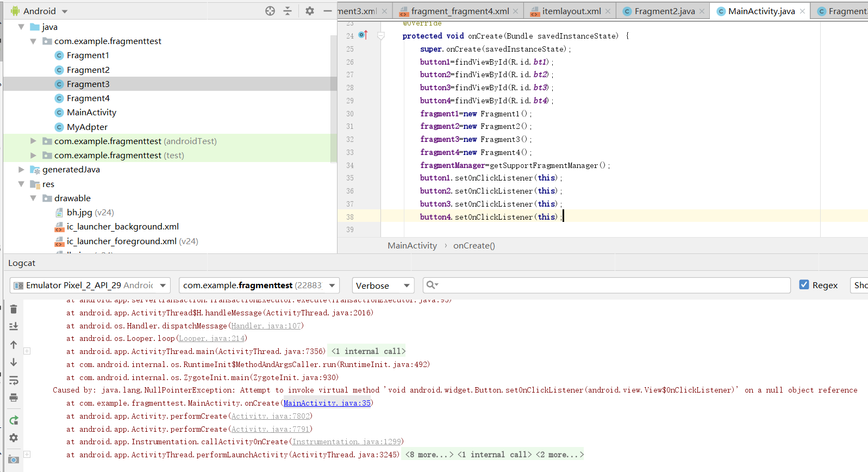
Task: Collapse the com.example.fragmenttest package
Action: pos(33,41)
